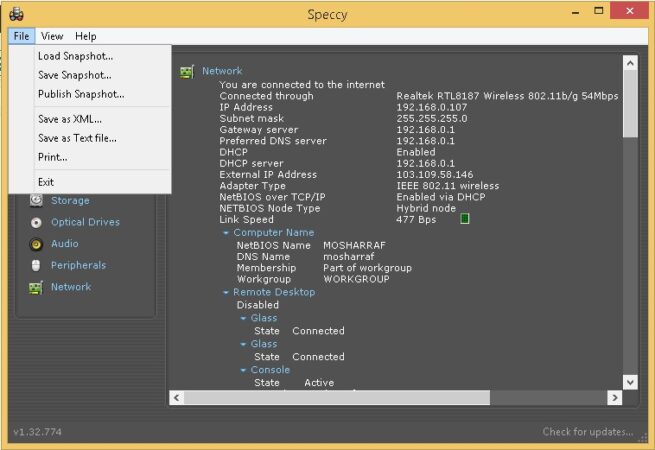Screen dimensions: 655x450
Task: Click Console State Active value
Action: click(319, 383)
